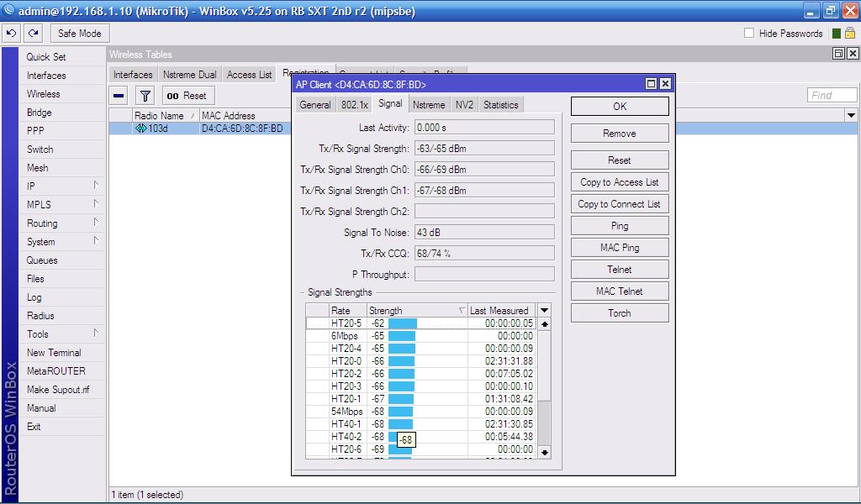
Task: Close the AP Client dialog
Action: click(x=665, y=84)
